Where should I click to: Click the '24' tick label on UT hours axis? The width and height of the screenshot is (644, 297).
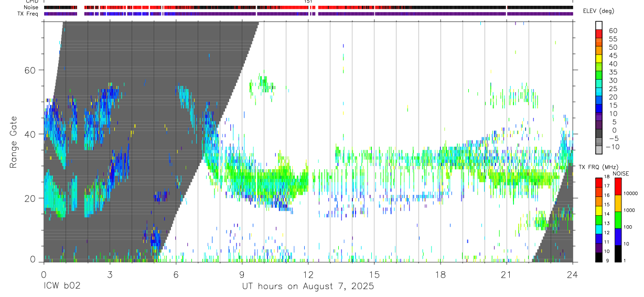(572, 274)
